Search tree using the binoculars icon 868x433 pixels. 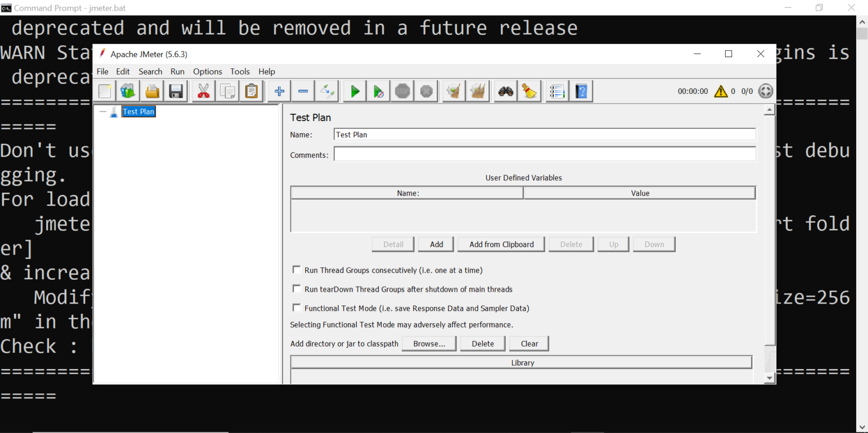pyautogui.click(x=505, y=90)
